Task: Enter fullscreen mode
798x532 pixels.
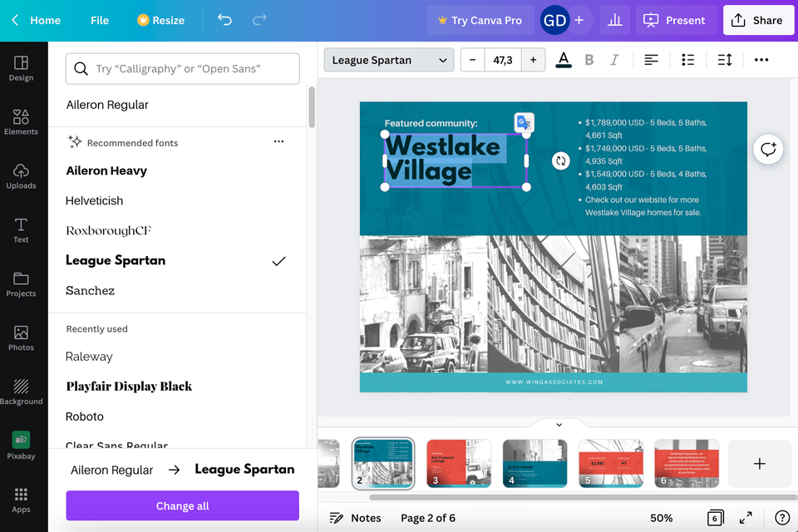Action: (746, 518)
